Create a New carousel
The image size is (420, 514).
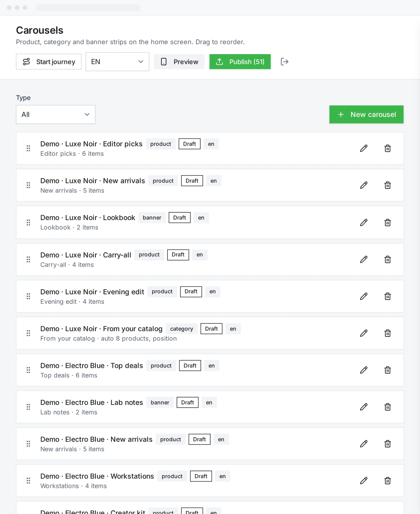366,115
